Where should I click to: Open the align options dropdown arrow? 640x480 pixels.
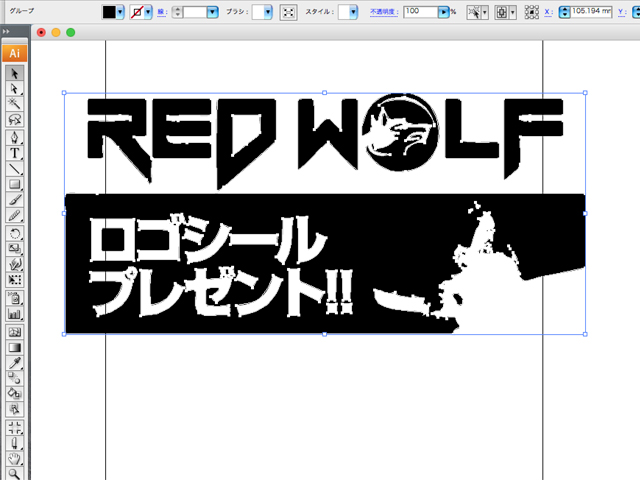[x=513, y=12]
